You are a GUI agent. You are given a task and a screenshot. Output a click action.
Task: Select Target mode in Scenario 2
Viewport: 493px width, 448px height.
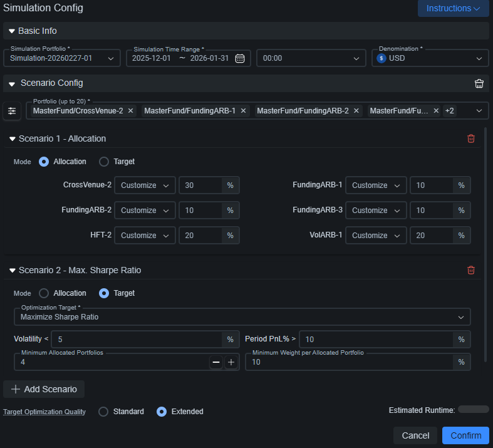104,293
